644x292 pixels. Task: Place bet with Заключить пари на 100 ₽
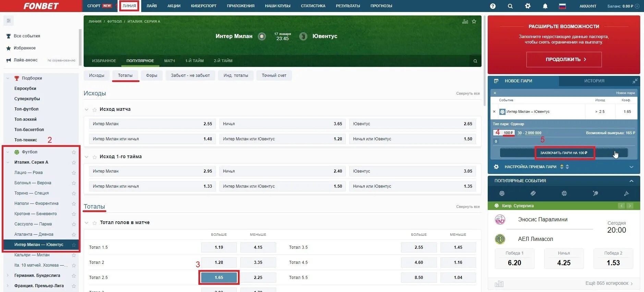coord(564,153)
